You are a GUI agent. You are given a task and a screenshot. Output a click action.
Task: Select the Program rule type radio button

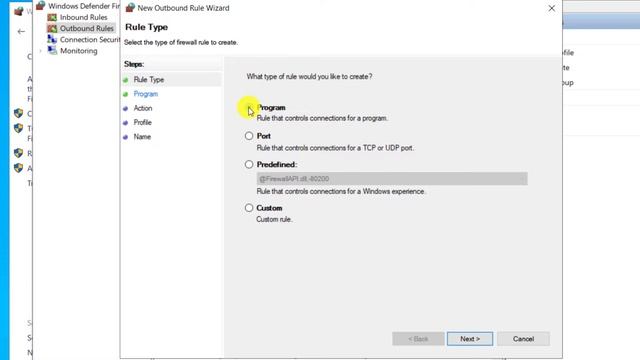pyautogui.click(x=249, y=108)
